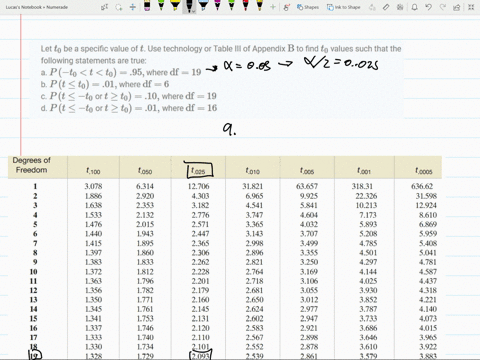Screen dimensions: 480x360
Task: Click the Degrees of Freedom header
Action: click(31, 165)
